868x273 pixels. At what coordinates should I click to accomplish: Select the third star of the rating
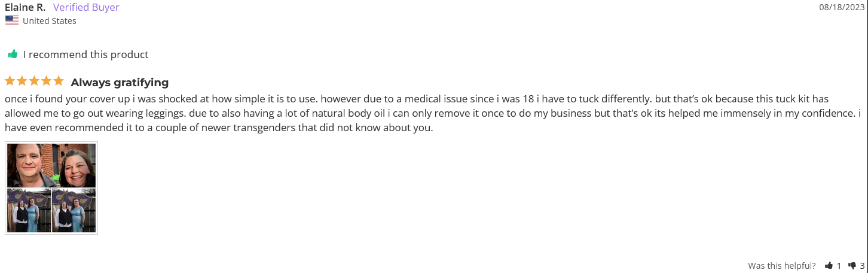(x=34, y=81)
